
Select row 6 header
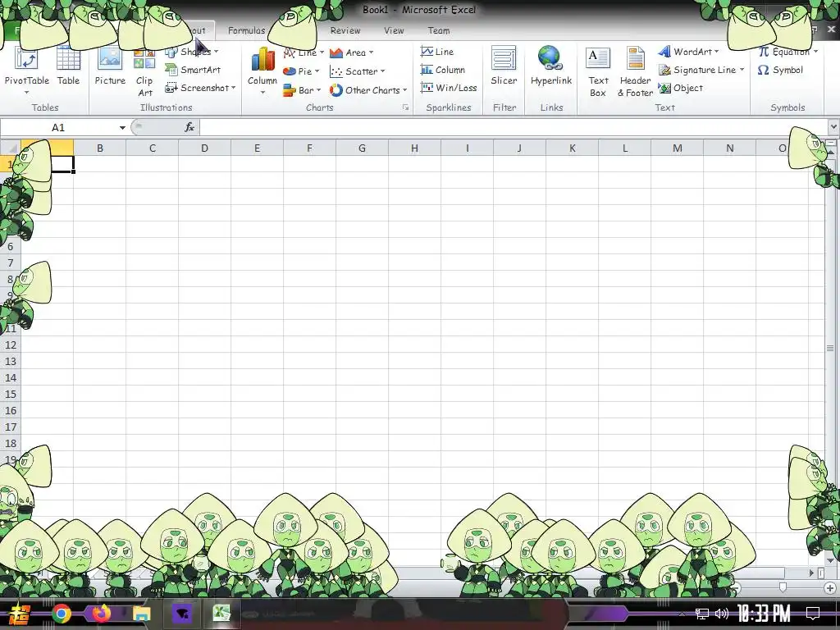click(10, 246)
